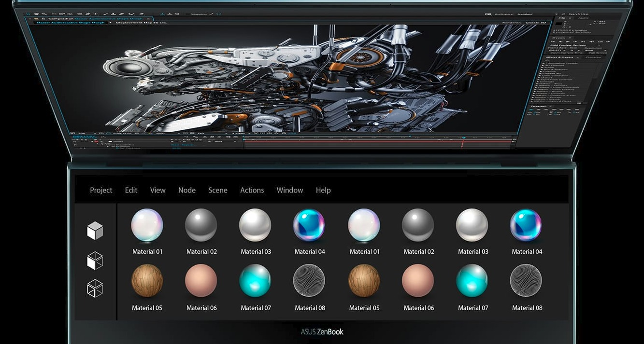
Task: Choose the second Material 02 grey metal sphere
Action: coord(418,225)
